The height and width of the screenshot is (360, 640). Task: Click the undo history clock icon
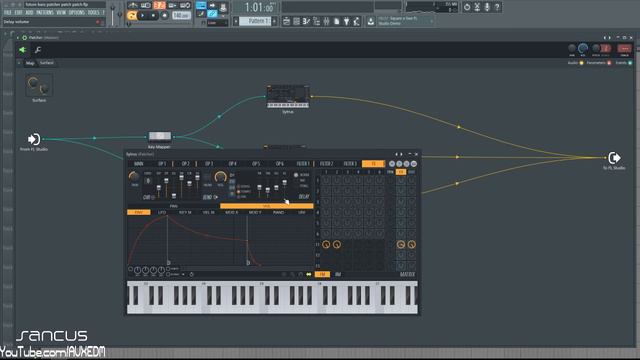(x=467, y=7)
